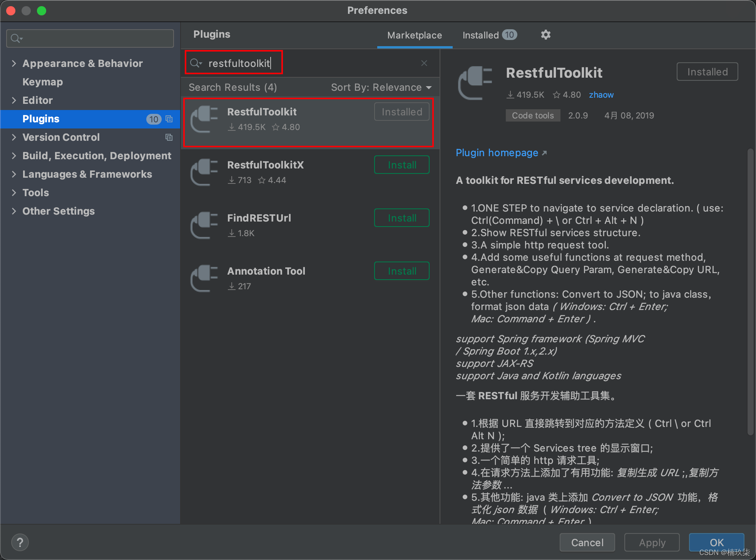Install the RestfulToolkitX plugin
756x560 pixels.
[x=401, y=165]
